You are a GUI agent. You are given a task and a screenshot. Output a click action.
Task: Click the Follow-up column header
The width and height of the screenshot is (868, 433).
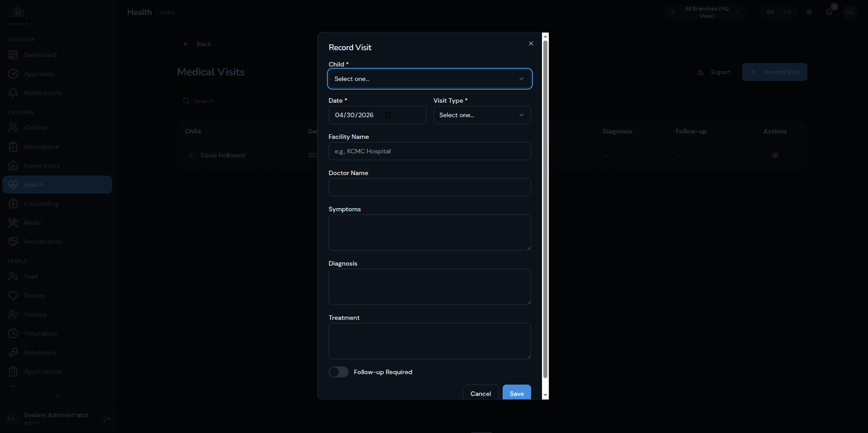(x=691, y=131)
